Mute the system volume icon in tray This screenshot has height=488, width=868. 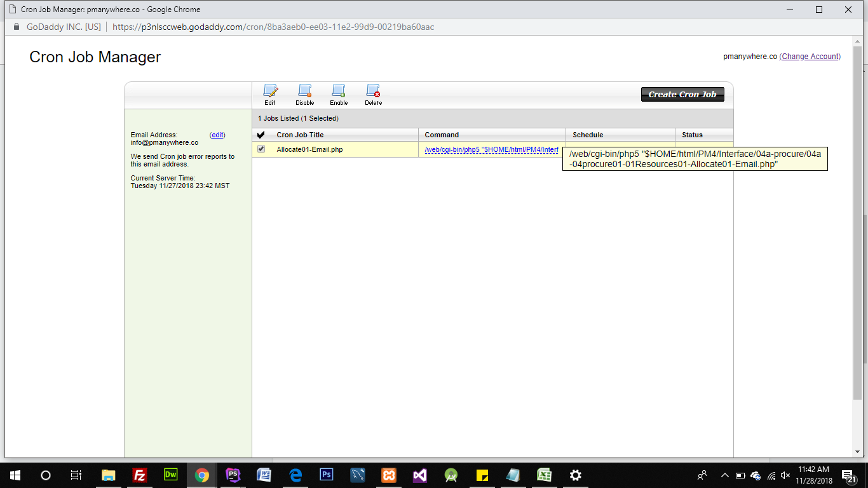[x=785, y=475]
